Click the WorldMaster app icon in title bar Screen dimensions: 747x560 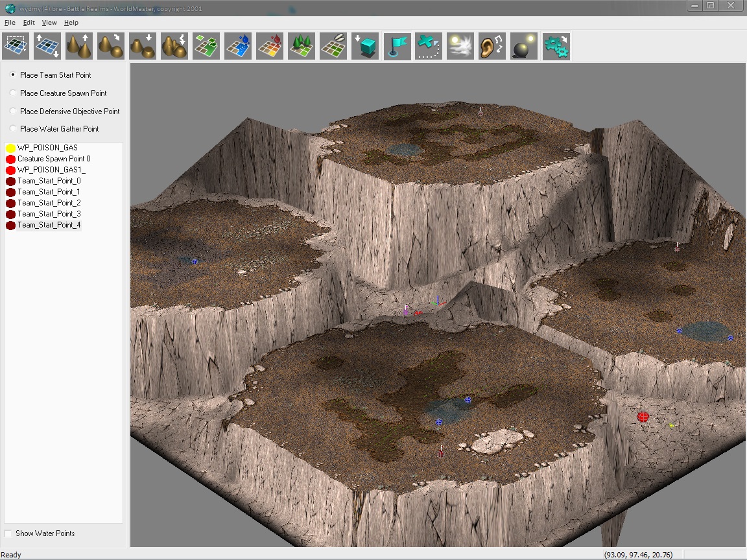10,8
